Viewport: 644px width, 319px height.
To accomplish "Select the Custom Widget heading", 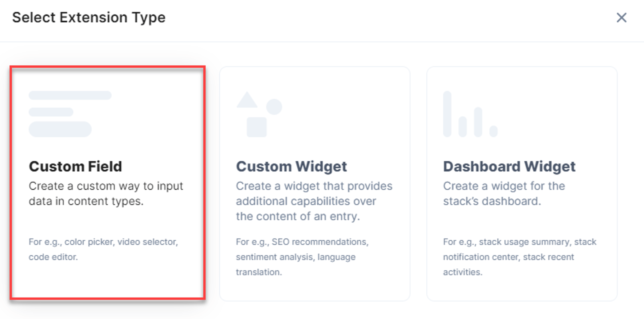I will [291, 167].
